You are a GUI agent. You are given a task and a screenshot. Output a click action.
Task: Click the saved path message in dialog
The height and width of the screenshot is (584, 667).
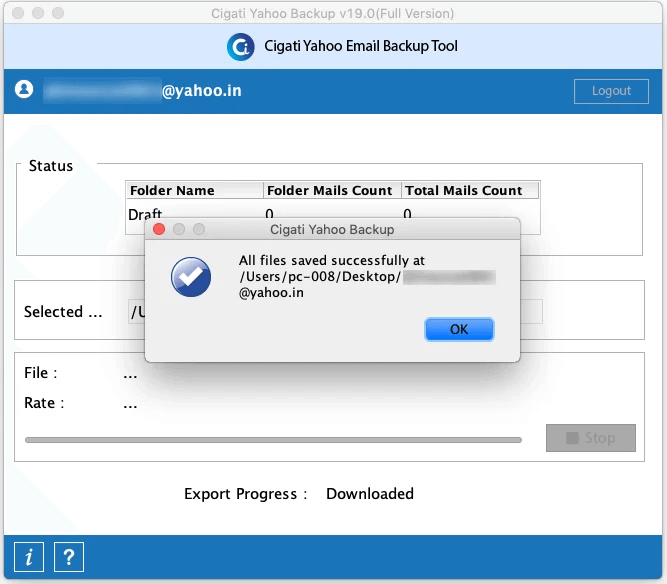[367, 276]
